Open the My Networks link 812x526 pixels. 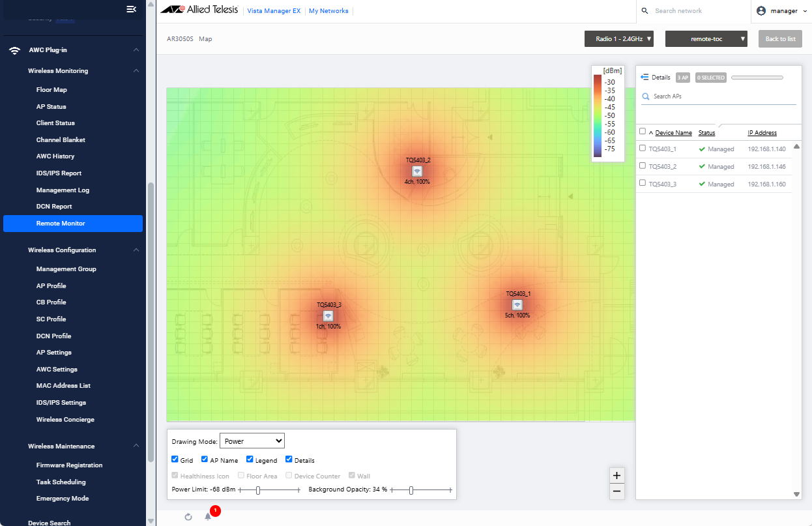[328, 11]
